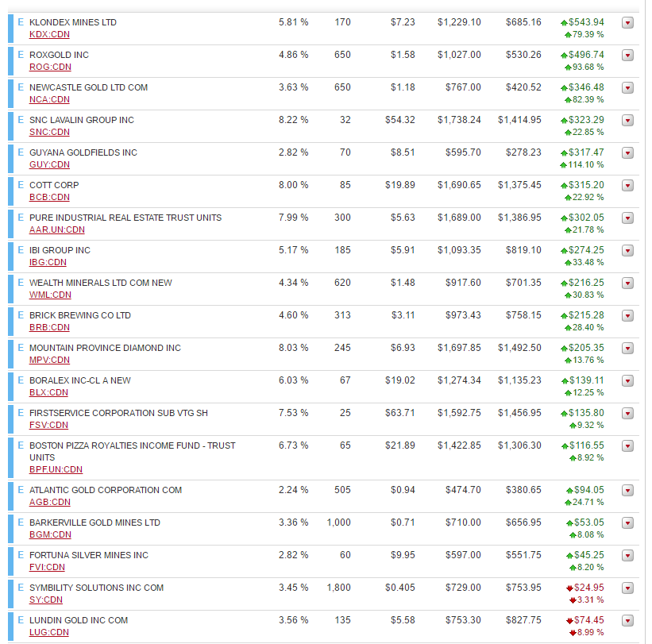Open dropdown menu for Mountain Province Diamond row
Image resolution: width=652 pixels, height=644 pixels.
pyautogui.click(x=627, y=348)
